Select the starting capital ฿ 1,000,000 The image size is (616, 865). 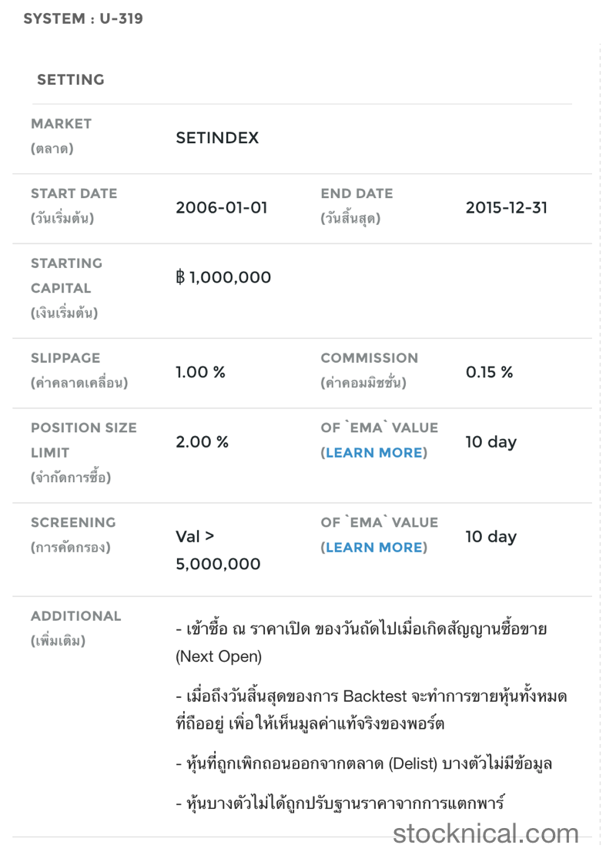click(x=223, y=277)
